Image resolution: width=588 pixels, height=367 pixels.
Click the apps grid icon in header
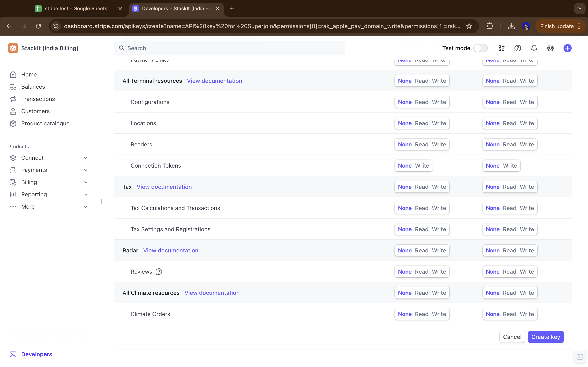click(501, 48)
